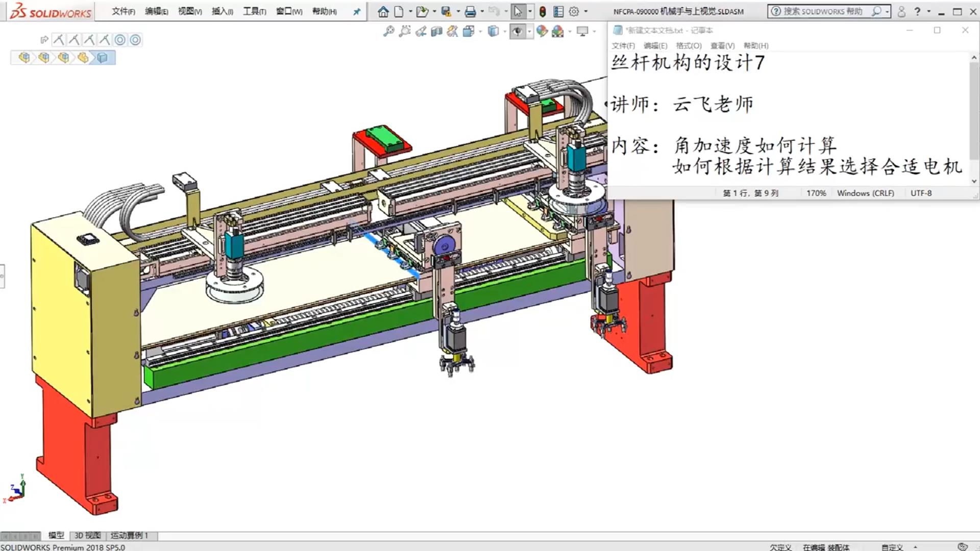
Task: Save the assembly with the Save icon
Action: tap(446, 11)
